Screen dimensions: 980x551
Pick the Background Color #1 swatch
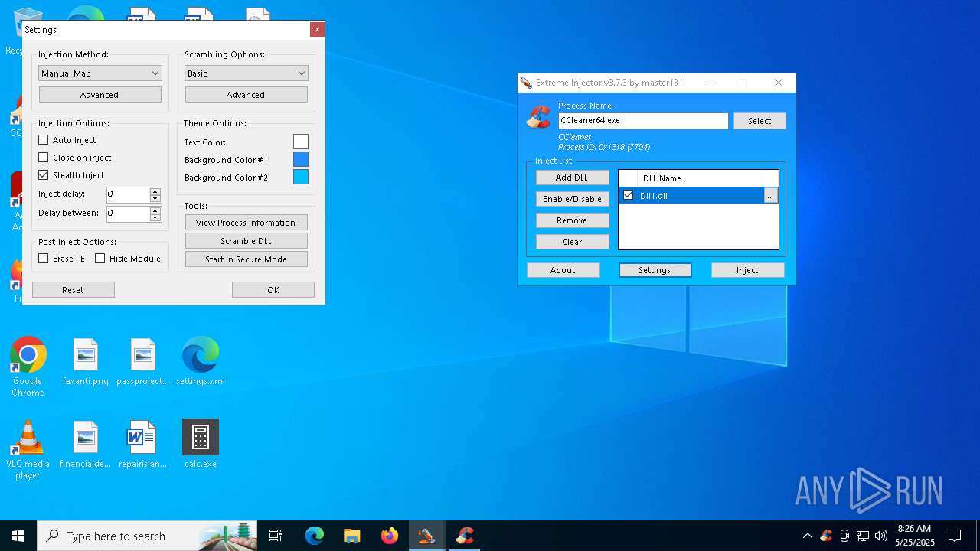pos(301,159)
